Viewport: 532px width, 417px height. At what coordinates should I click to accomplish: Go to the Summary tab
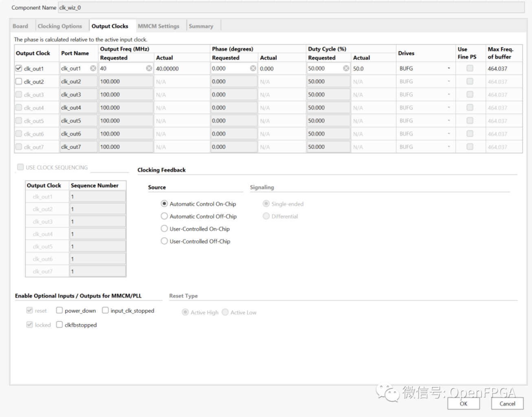coord(201,26)
